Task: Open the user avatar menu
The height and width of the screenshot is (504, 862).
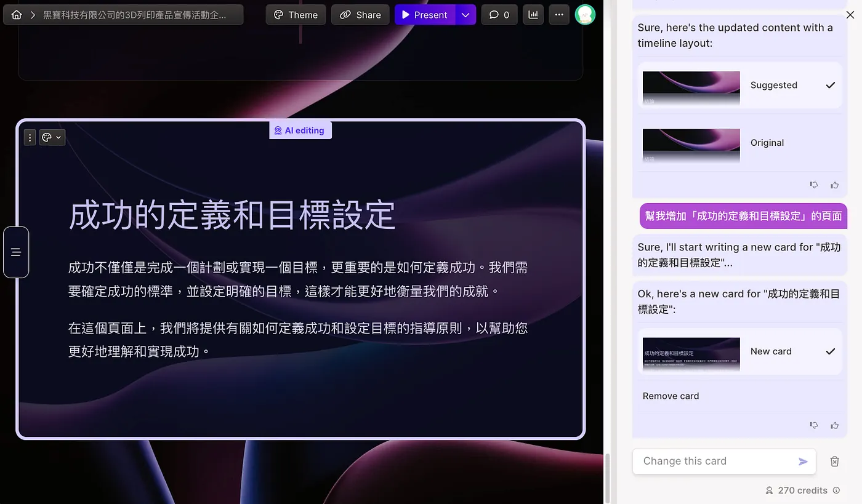Action: pyautogui.click(x=585, y=15)
